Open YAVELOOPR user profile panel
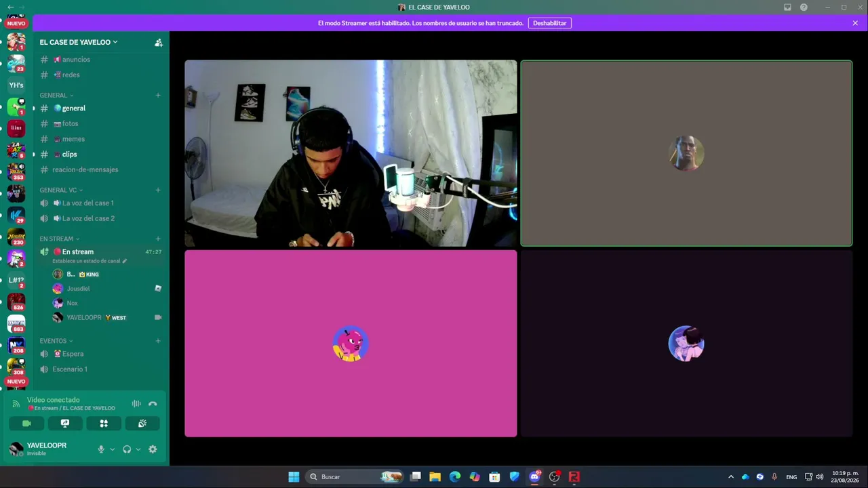868x488 pixels. click(x=49, y=449)
